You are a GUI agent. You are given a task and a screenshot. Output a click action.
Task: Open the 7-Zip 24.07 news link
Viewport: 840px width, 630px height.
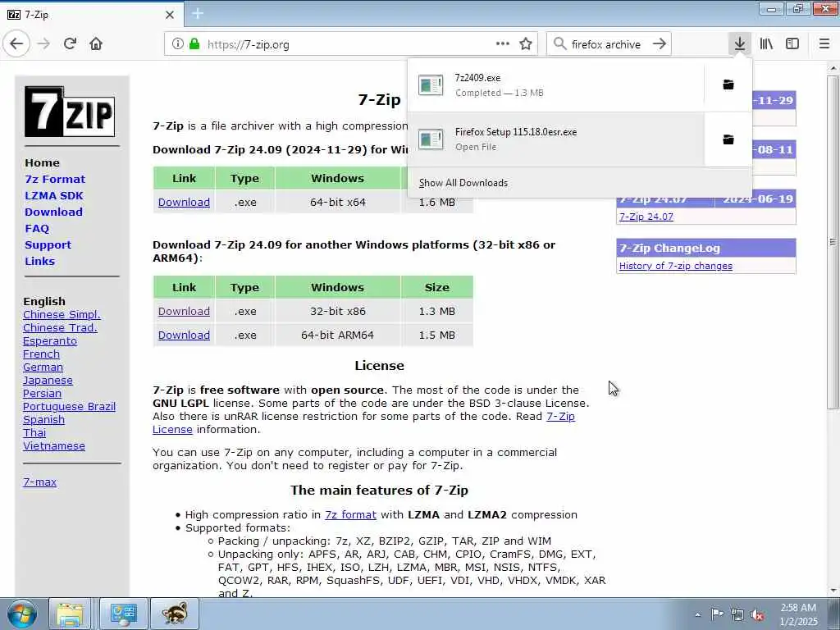[646, 217]
